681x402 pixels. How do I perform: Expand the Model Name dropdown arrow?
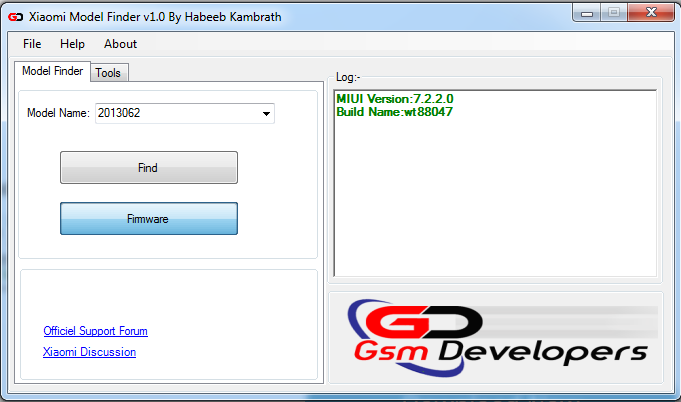(266, 113)
